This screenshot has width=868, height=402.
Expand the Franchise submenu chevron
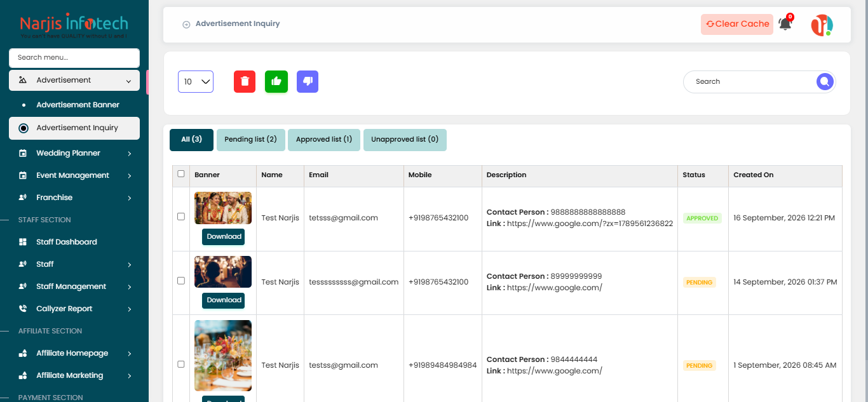[129, 198]
